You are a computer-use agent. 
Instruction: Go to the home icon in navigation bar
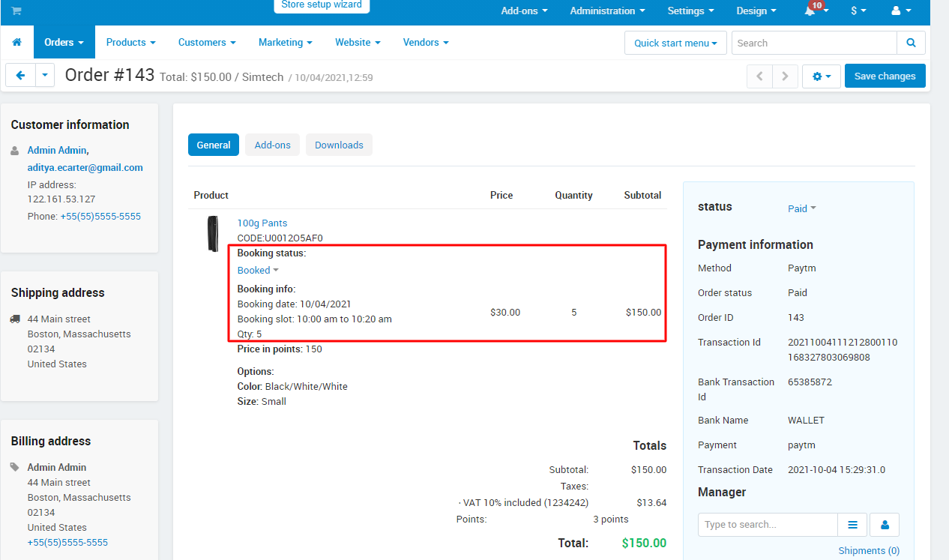click(16, 43)
